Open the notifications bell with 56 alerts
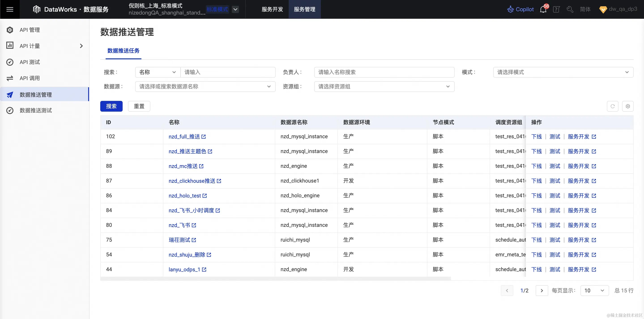This screenshot has height=319, width=644. 543,10
